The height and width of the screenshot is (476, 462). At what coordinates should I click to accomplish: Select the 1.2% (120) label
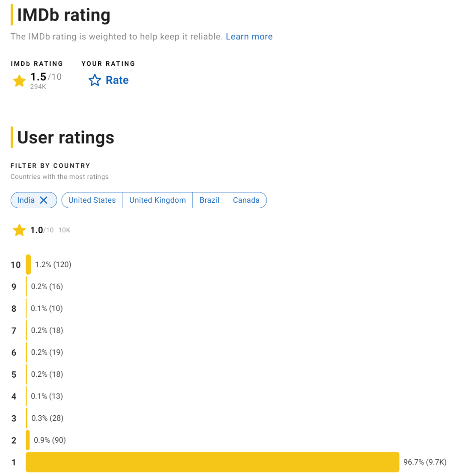[x=53, y=264]
